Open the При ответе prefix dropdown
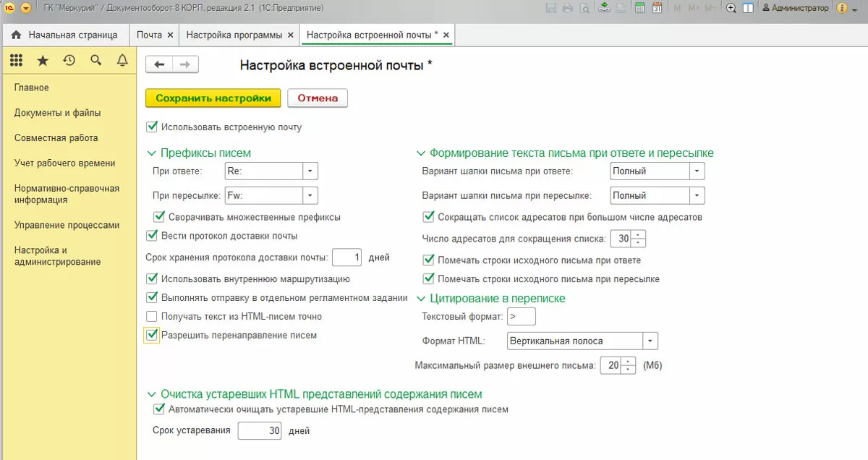Viewport: 868px width, 460px height. point(310,171)
